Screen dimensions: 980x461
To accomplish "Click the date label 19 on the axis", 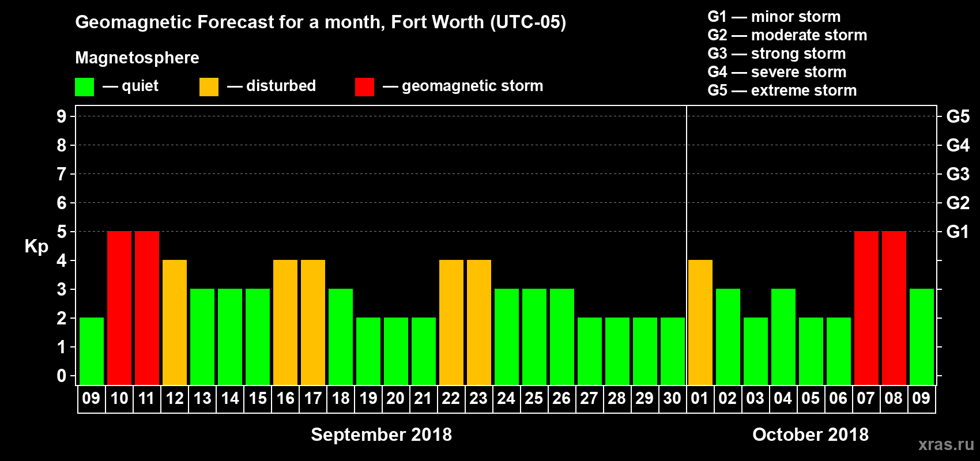I will point(368,398).
